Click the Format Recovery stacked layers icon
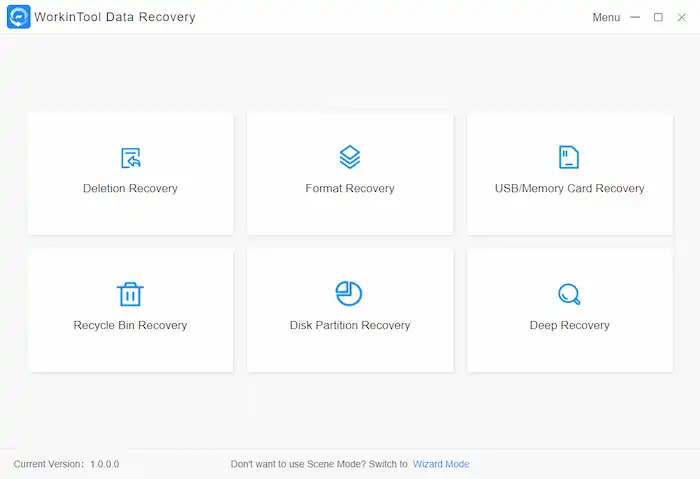 point(350,157)
